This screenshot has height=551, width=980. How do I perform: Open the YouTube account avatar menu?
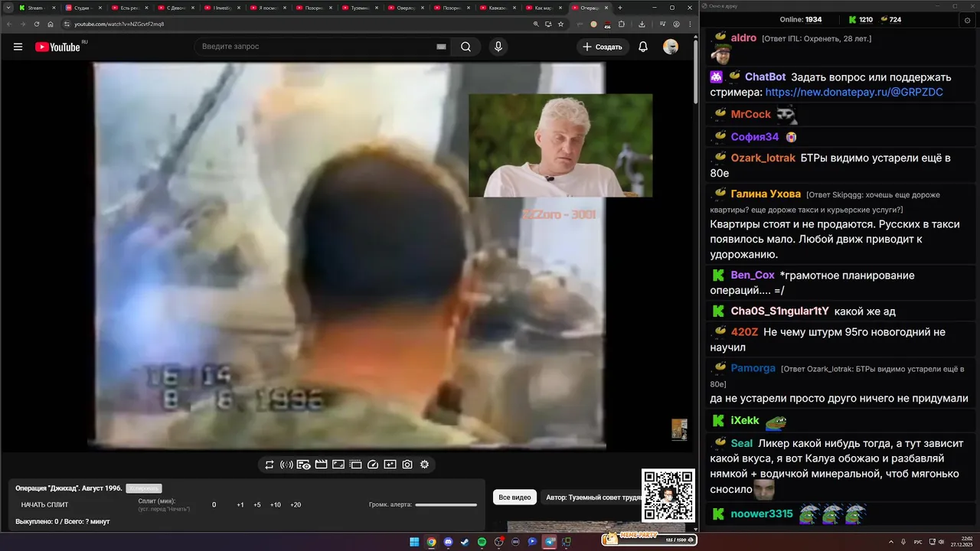point(671,47)
